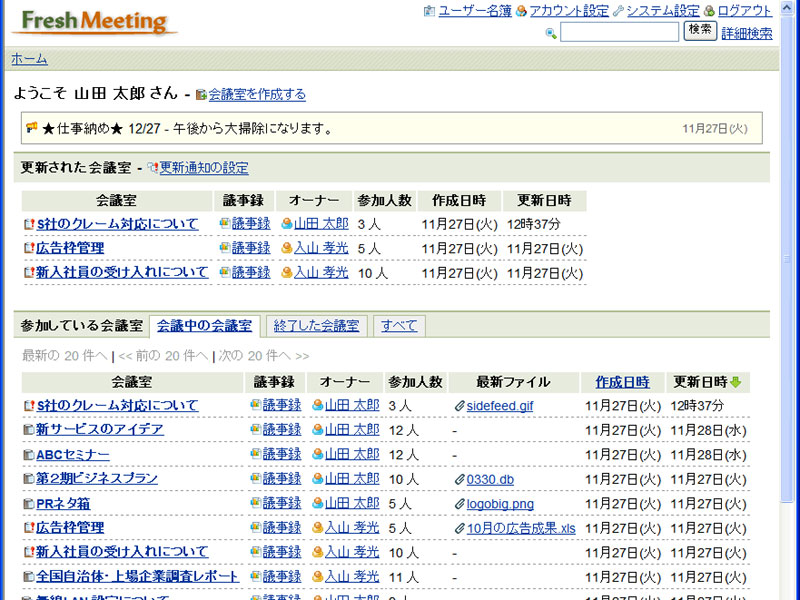Click the create meeting room icon
Image resolution: width=800 pixels, height=600 pixels.
(201, 95)
